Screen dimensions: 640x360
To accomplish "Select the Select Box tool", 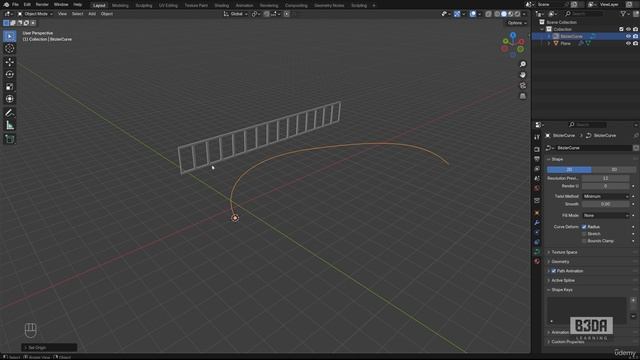I will [x=10, y=36].
